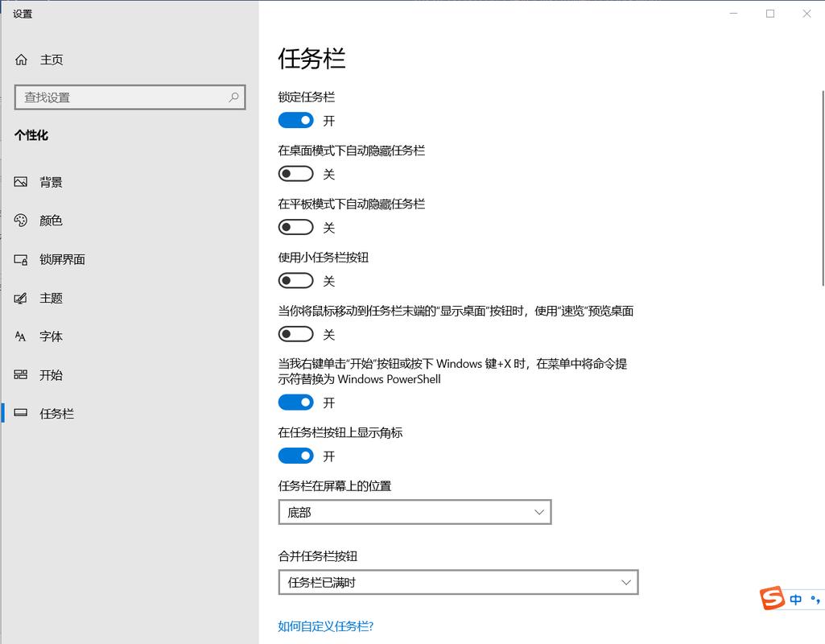The width and height of the screenshot is (825, 644).
Task: Turn off 锁定任务栏 (Lock taskbar)
Action: click(x=295, y=120)
